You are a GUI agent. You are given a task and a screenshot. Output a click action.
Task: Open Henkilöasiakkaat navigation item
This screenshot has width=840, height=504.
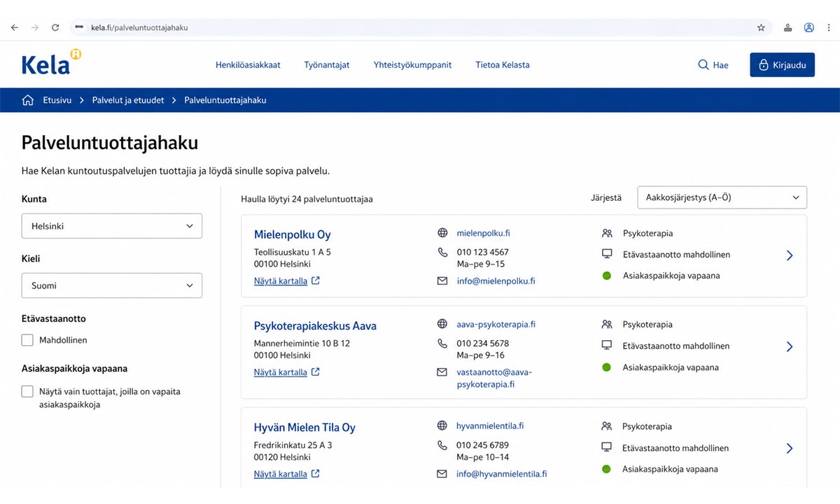point(248,64)
